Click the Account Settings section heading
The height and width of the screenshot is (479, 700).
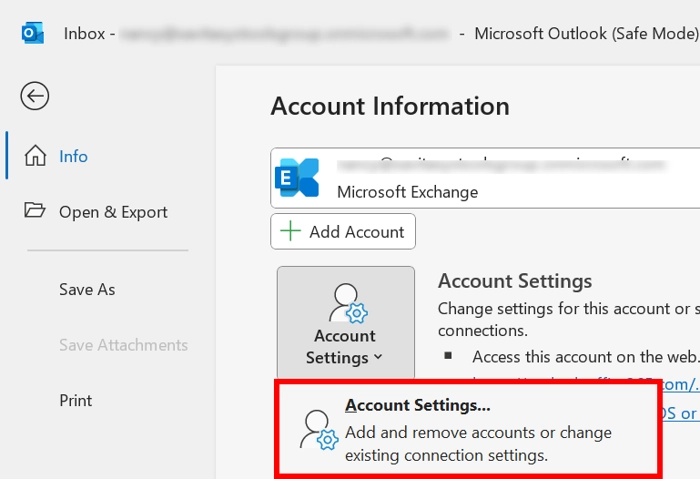click(x=515, y=281)
